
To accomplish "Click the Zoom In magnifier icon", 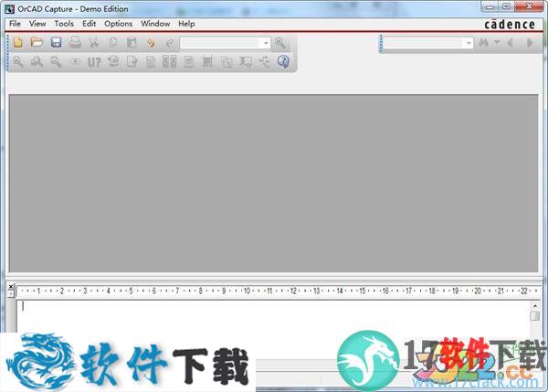I will (x=18, y=62).
